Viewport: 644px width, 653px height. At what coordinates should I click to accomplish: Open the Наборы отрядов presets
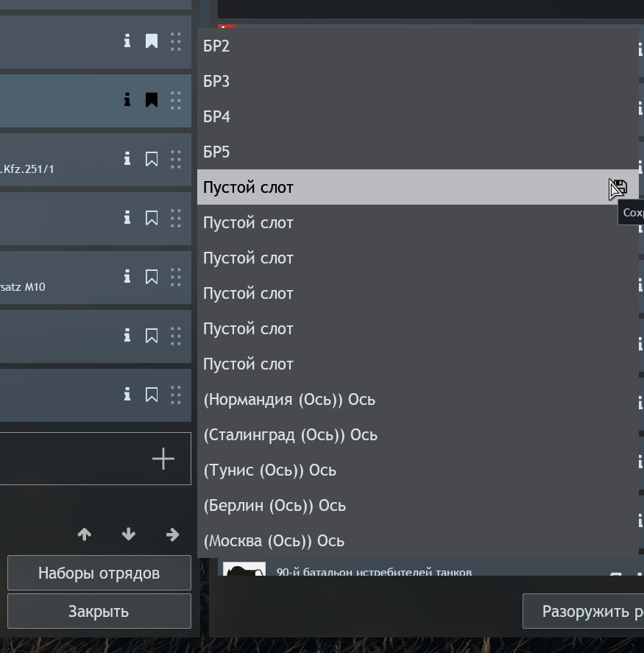coord(99,573)
